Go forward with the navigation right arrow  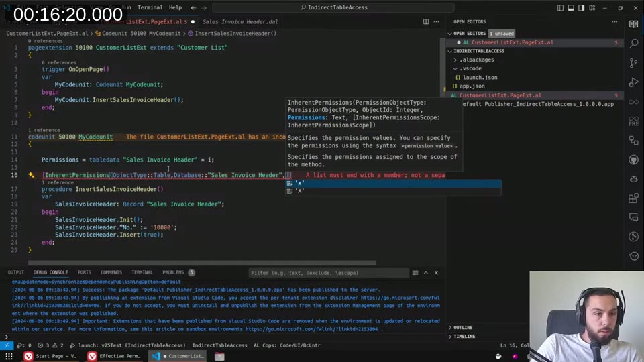(204, 8)
